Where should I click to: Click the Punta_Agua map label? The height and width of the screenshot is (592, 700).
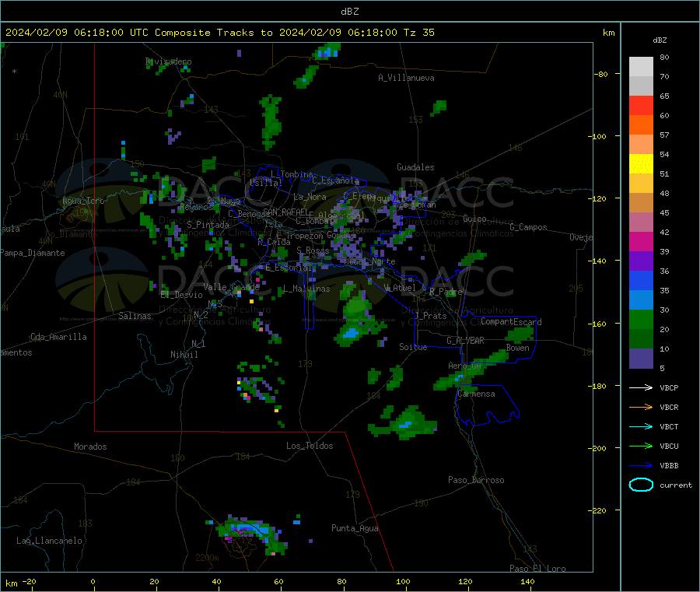(x=355, y=528)
